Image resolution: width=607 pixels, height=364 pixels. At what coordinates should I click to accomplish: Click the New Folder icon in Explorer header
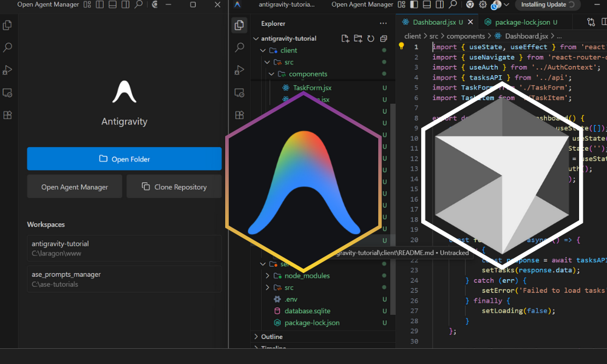pos(358,39)
